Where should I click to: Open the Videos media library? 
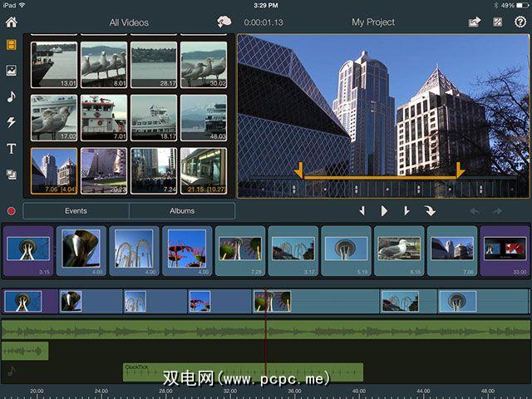click(12, 45)
